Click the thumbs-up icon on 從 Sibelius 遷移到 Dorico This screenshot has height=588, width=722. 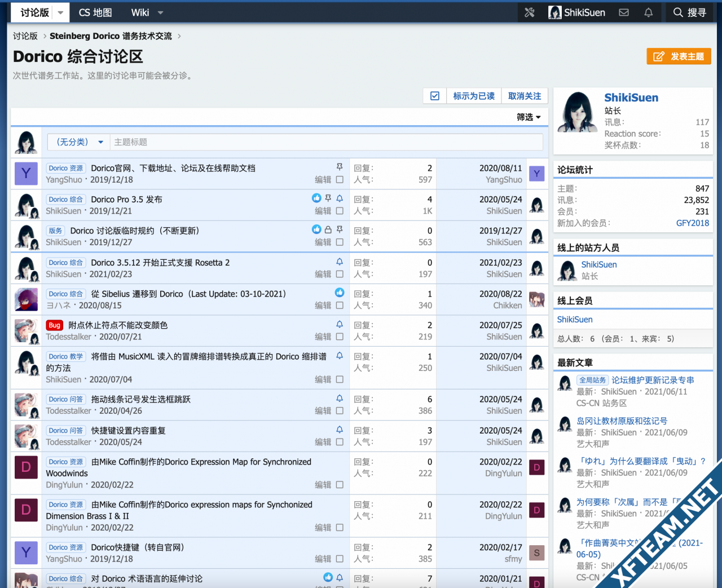340,293
